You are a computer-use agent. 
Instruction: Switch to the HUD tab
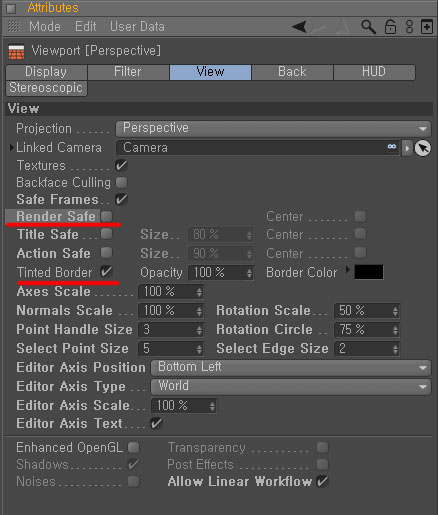tap(374, 72)
